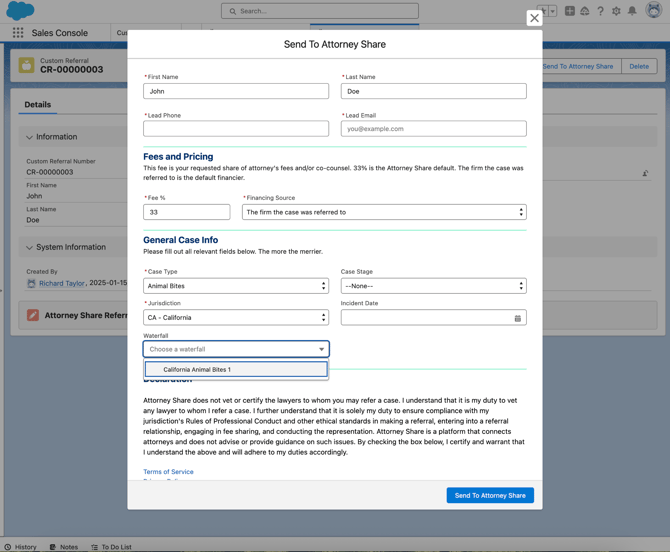This screenshot has width=670, height=552.
Task: Open the Financing Source dropdown
Action: coord(384,212)
